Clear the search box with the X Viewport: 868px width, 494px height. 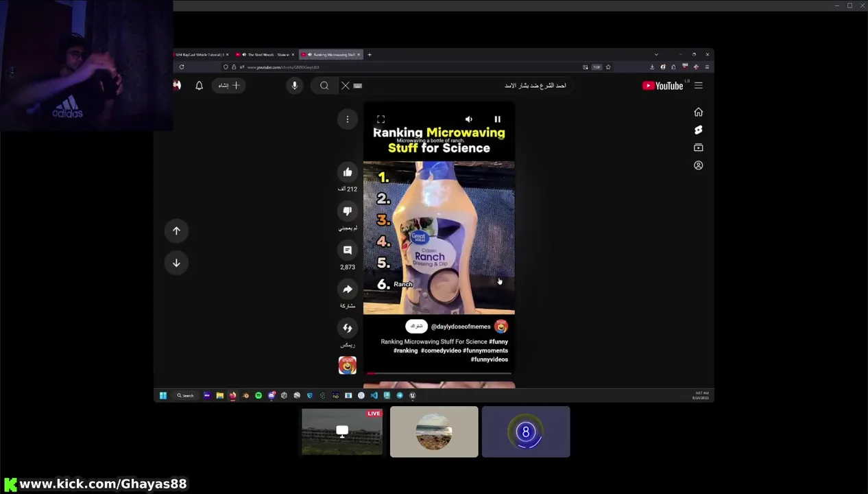pyautogui.click(x=346, y=86)
